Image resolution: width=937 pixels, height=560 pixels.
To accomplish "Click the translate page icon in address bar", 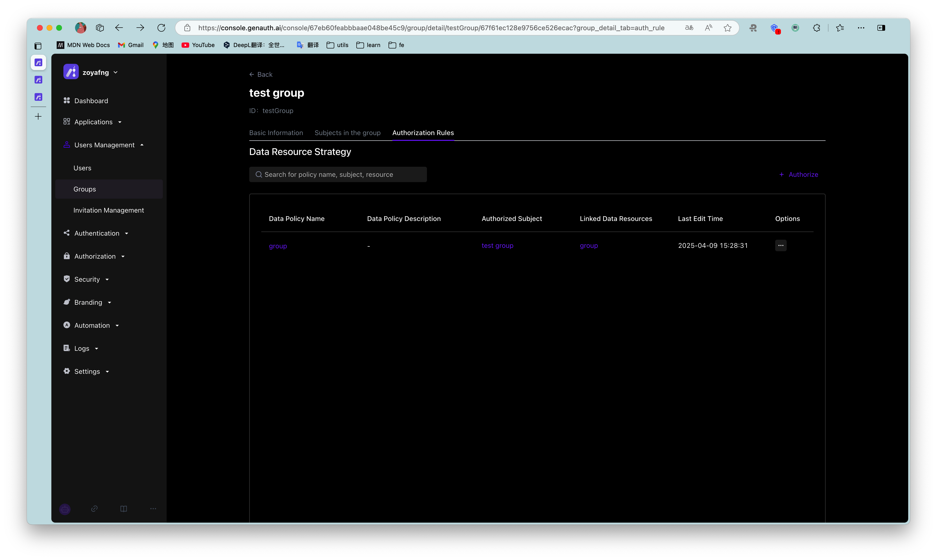I will pos(689,28).
